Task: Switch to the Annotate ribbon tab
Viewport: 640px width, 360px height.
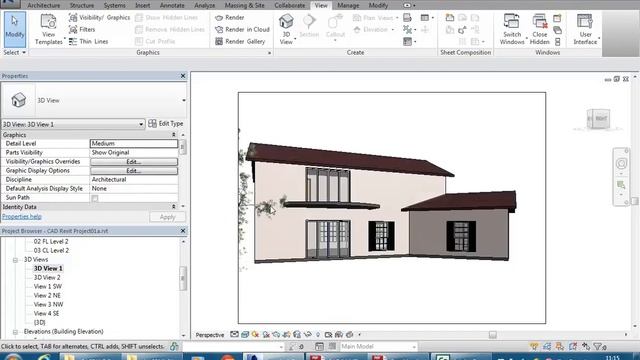Action: tap(172, 5)
